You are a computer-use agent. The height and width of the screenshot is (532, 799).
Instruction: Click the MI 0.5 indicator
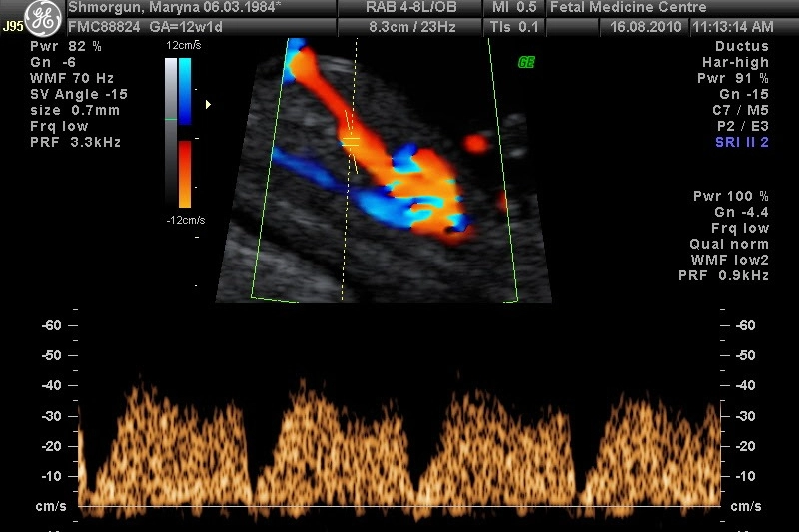514,7
